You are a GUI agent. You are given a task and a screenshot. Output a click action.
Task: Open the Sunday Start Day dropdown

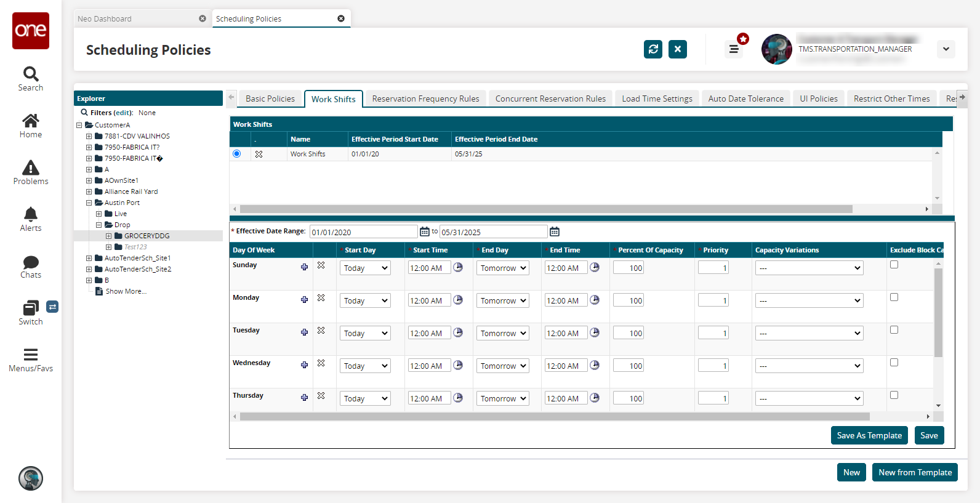pos(365,268)
